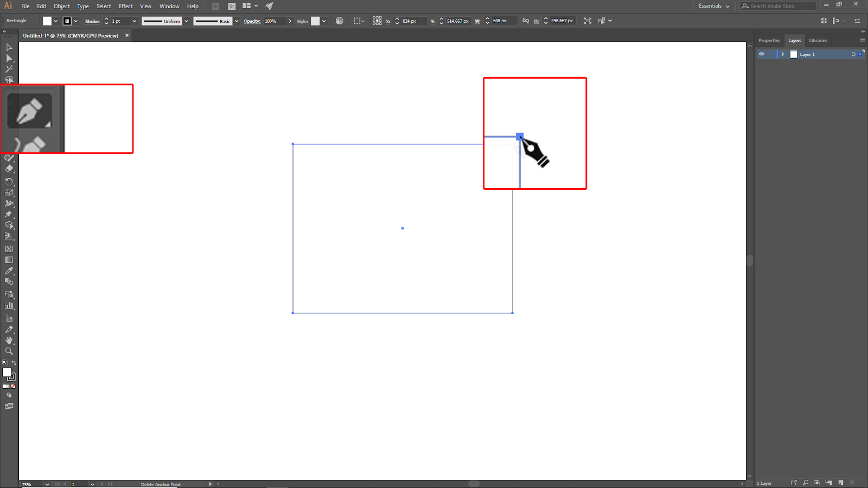Open the Adobe Stock (St) icon
The width and height of the screenshot is (868, 488).
pyautogui.click(x=232, y=7)
